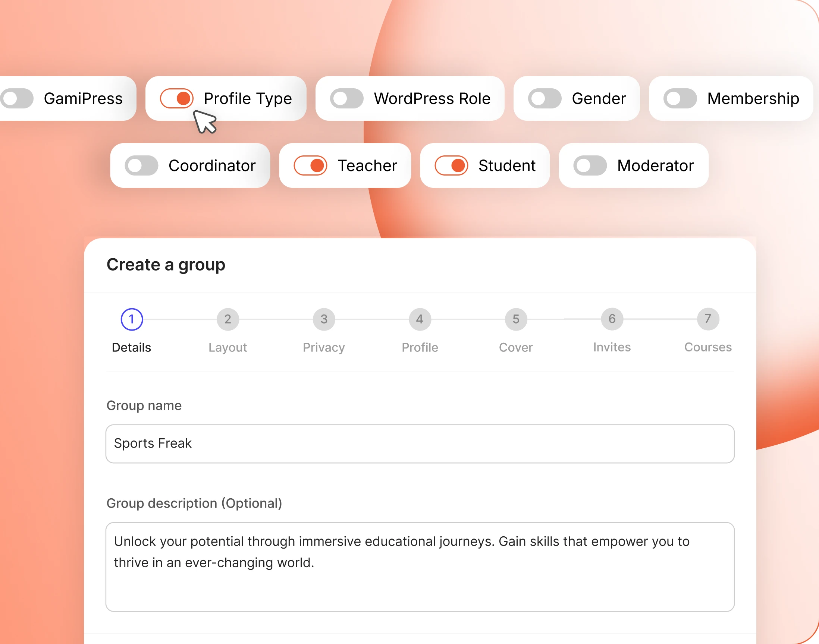Open the Courses step label

(708, 347)
